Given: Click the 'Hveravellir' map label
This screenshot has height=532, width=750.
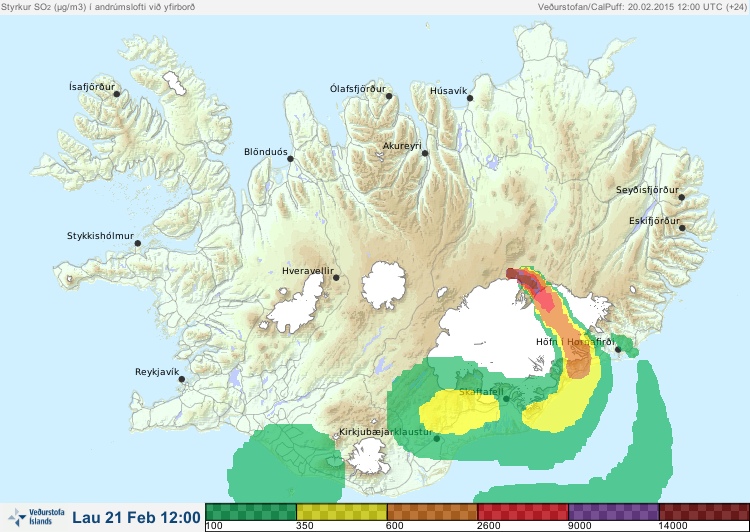Looking at the screenshot, I should click(308, 271).
